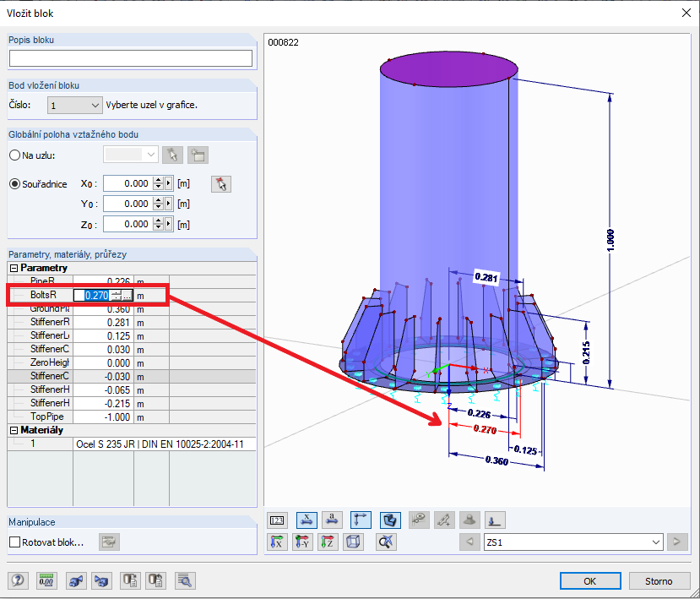This screenshot has height=599, width=700.
Task: Select the Na uzlu radio option
Action: point(14,155)
